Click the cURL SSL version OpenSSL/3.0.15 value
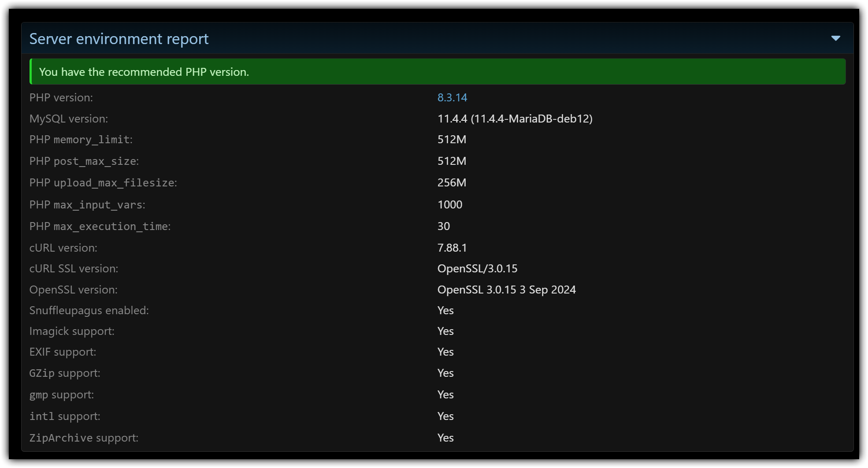Viewport: 868px width, 468px height. pos(477,268)
